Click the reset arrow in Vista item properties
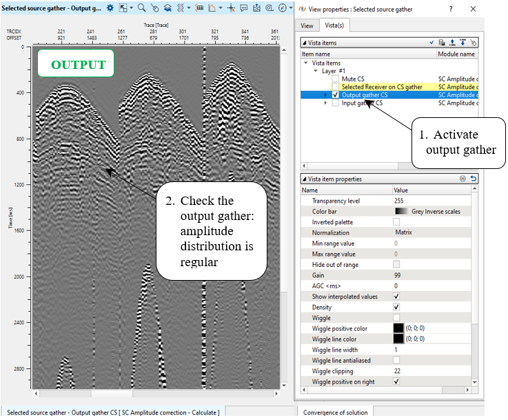The image size is (508, 420). (x=474, y=179)
